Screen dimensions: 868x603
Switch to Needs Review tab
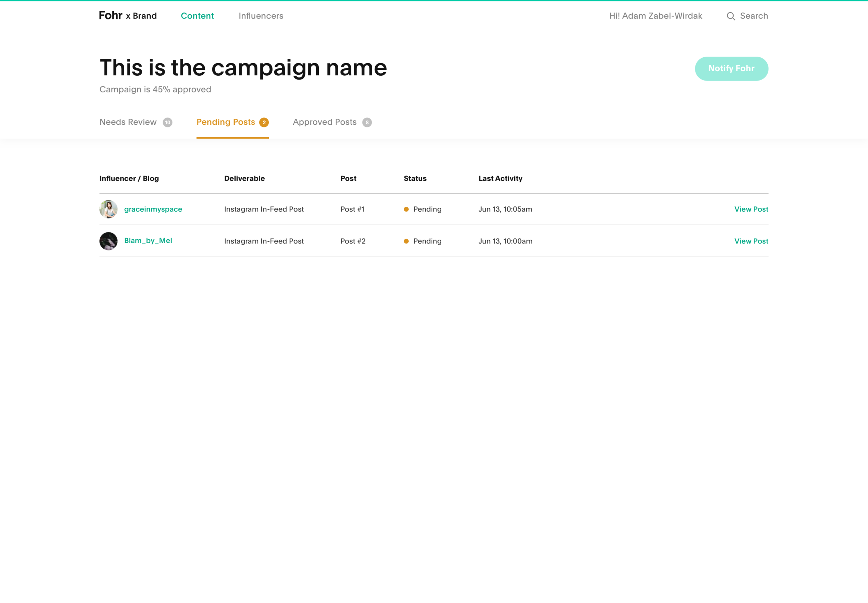pos(128,122)
